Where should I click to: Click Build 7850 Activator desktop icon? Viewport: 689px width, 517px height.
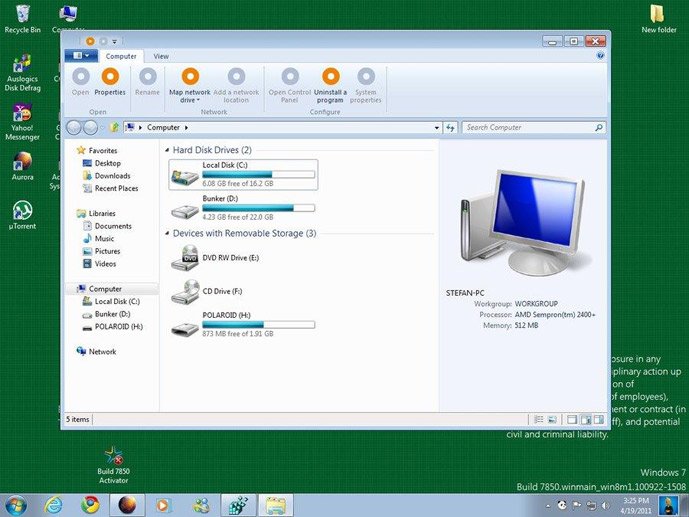(113, 465)
